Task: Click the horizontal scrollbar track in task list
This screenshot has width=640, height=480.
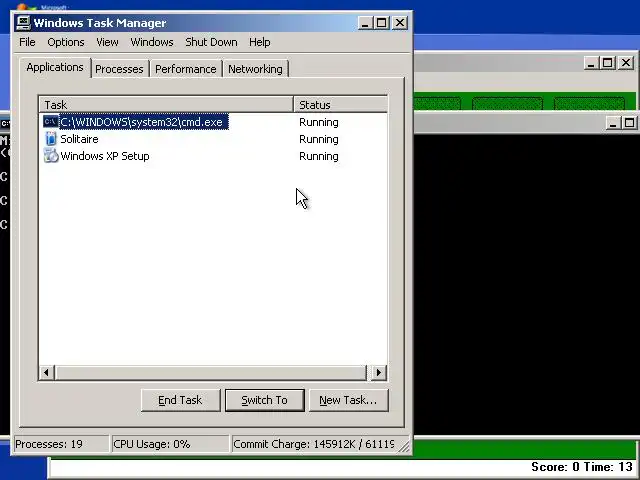Action: pyautogui.click(x=211, y=372)
